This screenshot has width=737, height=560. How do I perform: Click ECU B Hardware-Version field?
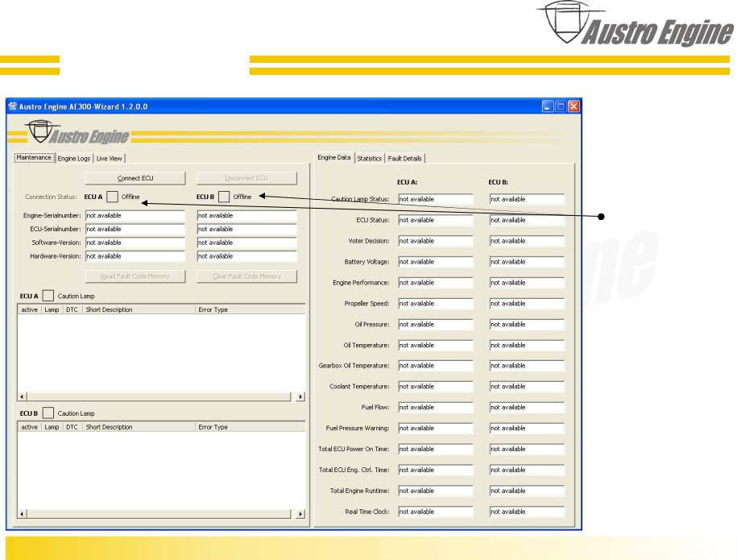[x=246, y=256]
